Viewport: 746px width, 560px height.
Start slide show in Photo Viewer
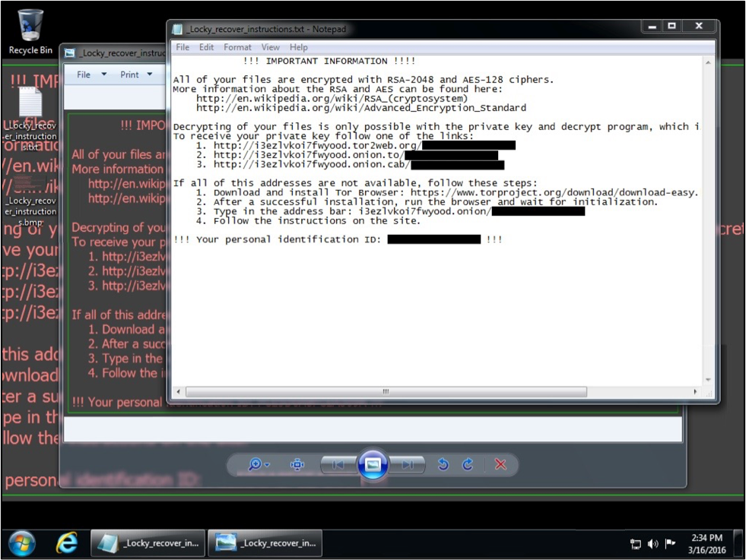(373, 464)
